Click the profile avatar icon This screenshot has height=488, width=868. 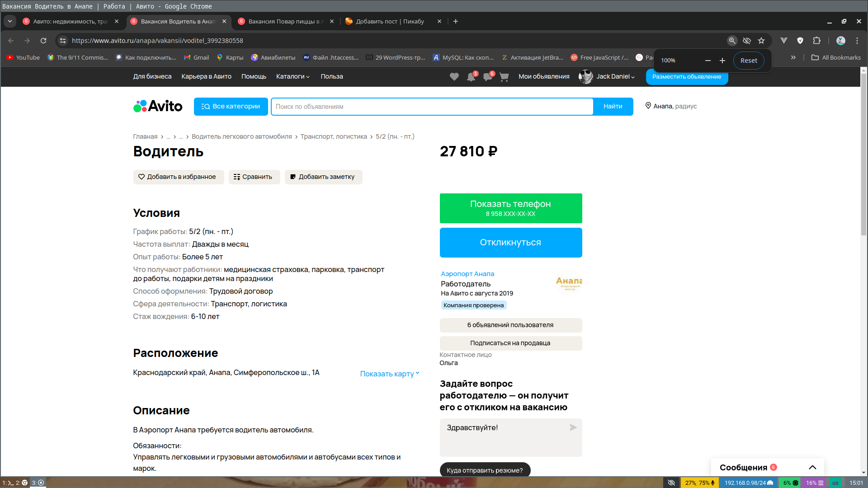(x=587, y=76)
